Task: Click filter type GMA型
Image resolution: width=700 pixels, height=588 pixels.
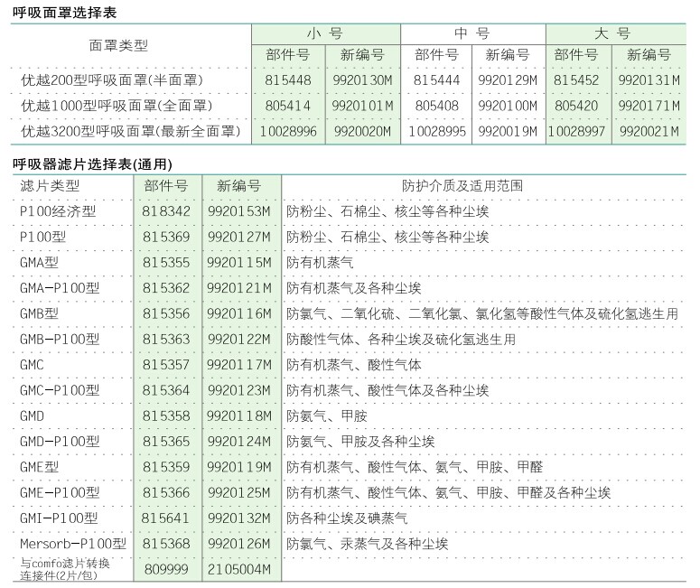Action: coord(39,263)
